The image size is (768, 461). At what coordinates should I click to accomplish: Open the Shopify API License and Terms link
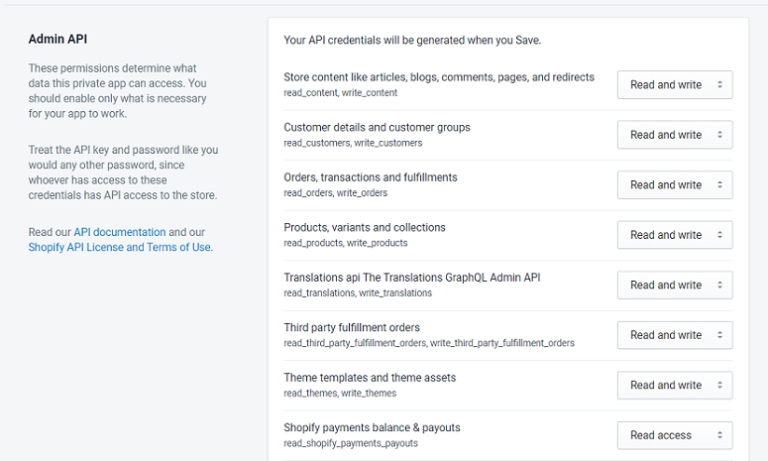pos(120,247)
